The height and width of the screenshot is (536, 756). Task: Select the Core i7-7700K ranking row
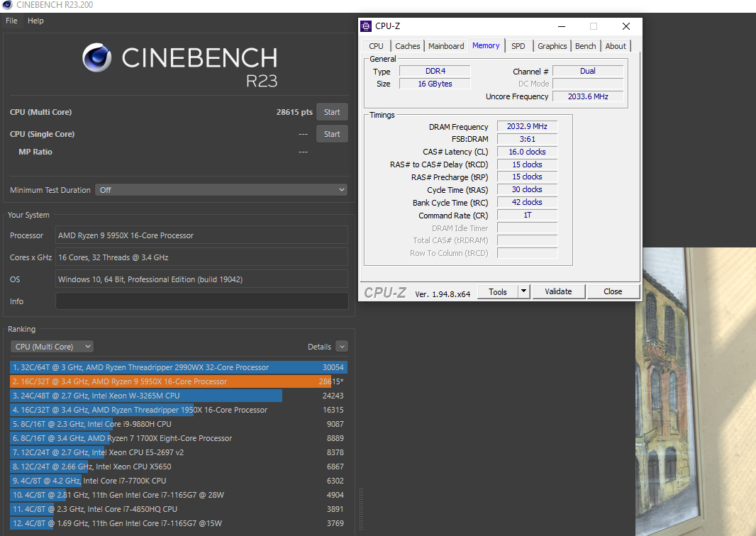click(179, 481)
